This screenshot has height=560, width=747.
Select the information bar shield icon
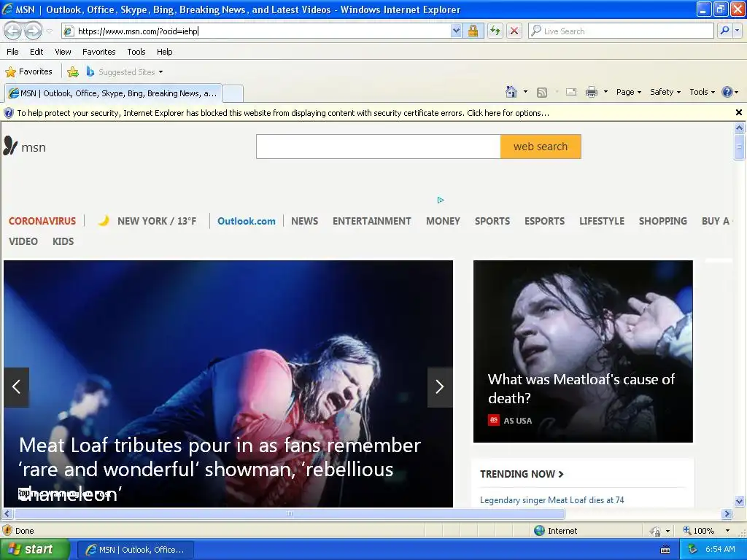[9, 113]
